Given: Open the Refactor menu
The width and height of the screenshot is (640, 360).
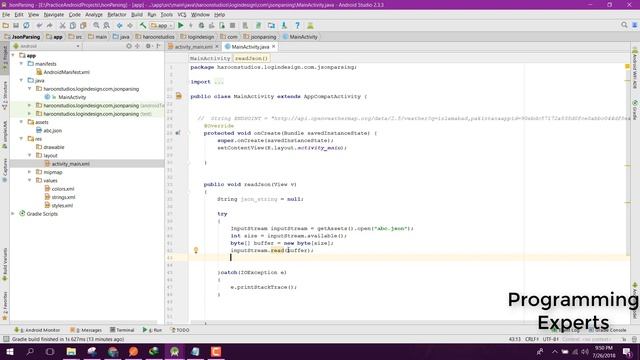Looking at the screenshot, I should 117,15.
